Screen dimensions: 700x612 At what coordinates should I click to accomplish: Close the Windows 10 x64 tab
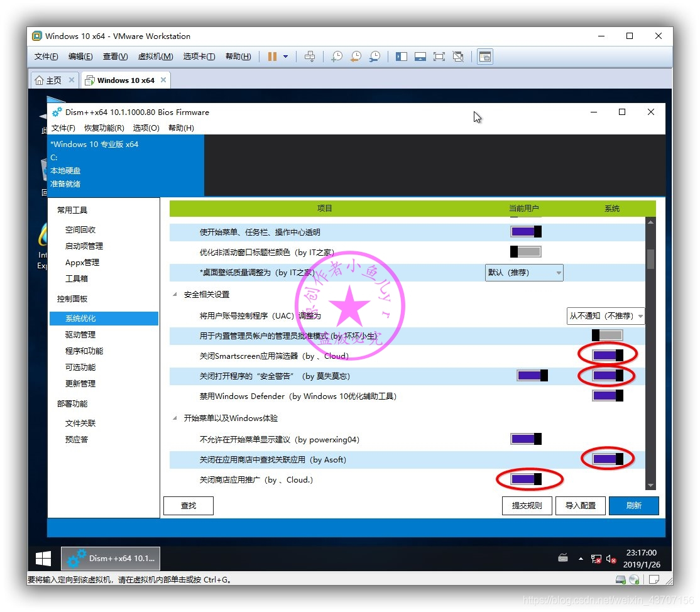[163, 80]
